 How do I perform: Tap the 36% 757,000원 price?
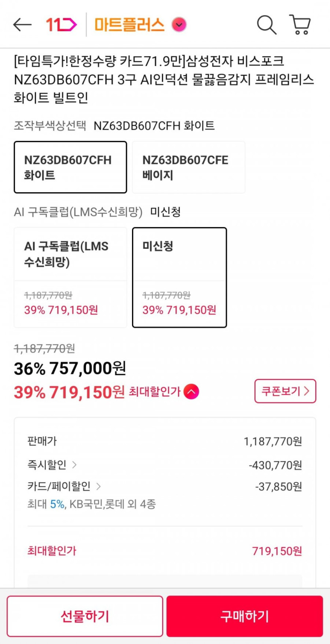coord(70,369)
